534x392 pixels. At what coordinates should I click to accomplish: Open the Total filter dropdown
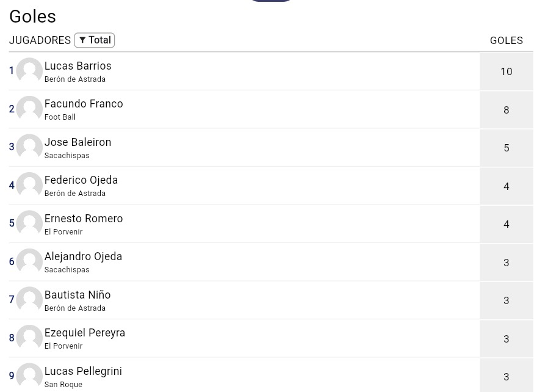95,40
